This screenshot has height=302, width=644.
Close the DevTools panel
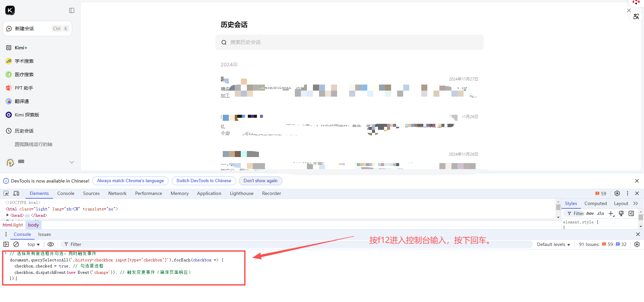pyautogui.click(x=637, y=193)
